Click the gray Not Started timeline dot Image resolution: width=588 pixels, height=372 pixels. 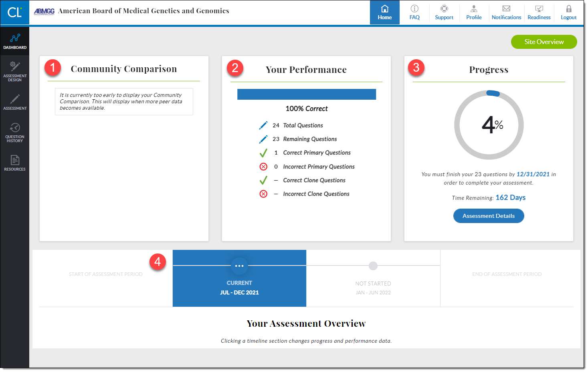373,266
